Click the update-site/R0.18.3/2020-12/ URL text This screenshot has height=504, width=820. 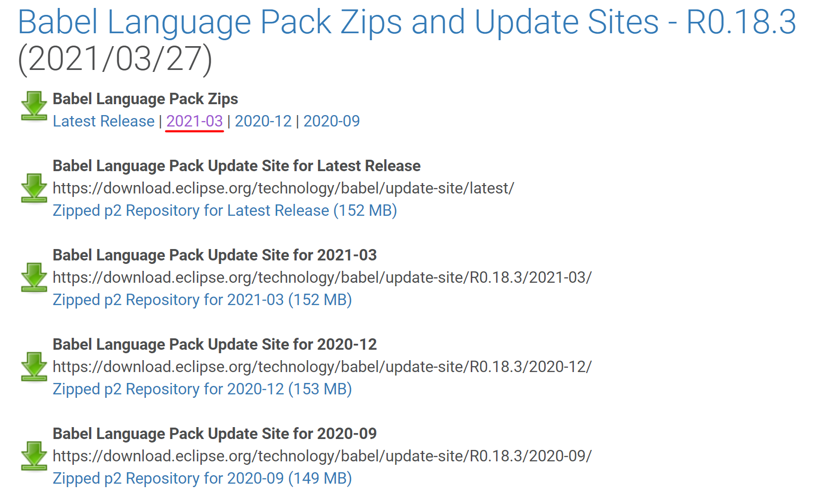click(x=322, y=367)
